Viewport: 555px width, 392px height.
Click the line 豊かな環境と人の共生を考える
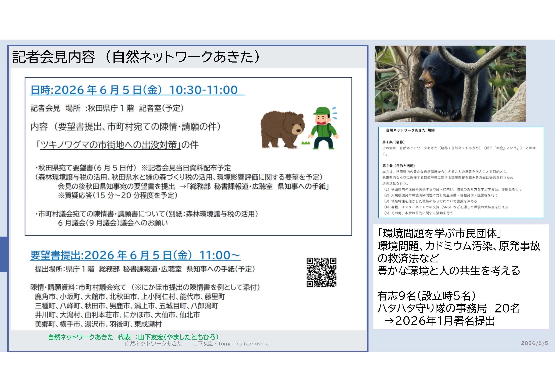448,271
